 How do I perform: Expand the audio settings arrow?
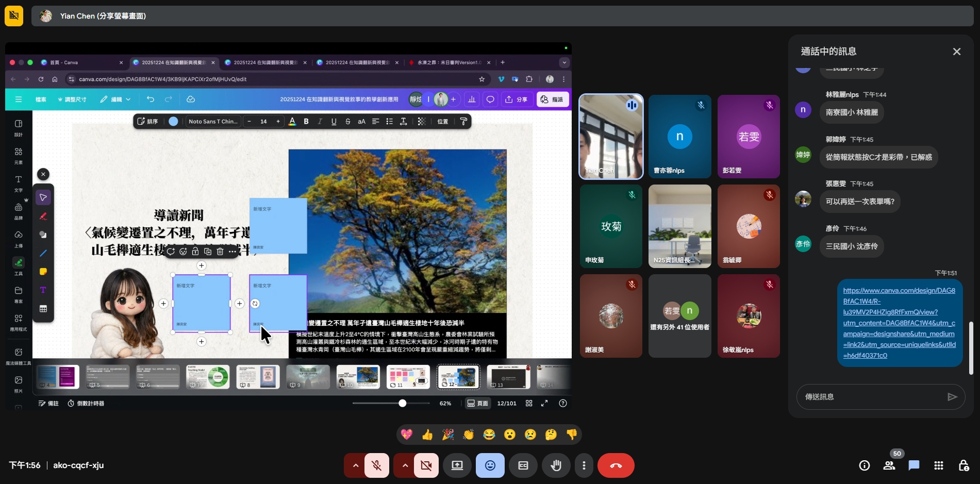click(x=355, y=465)
